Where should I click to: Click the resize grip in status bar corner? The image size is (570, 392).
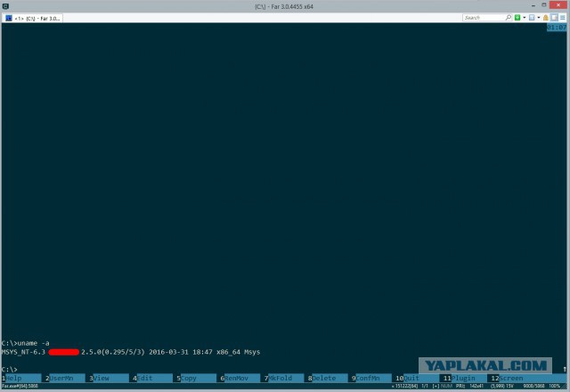pos(565,386)
